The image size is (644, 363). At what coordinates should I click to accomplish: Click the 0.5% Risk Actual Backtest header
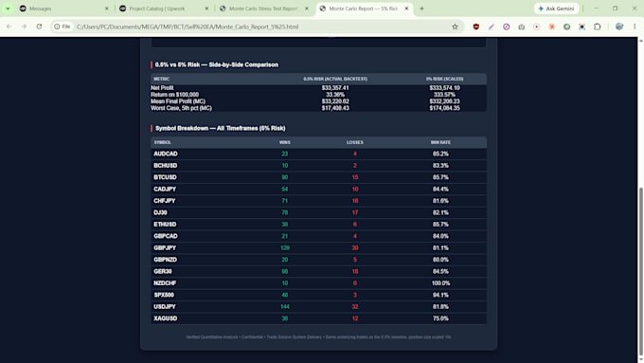pyautogui.click(x=335, y=79)
